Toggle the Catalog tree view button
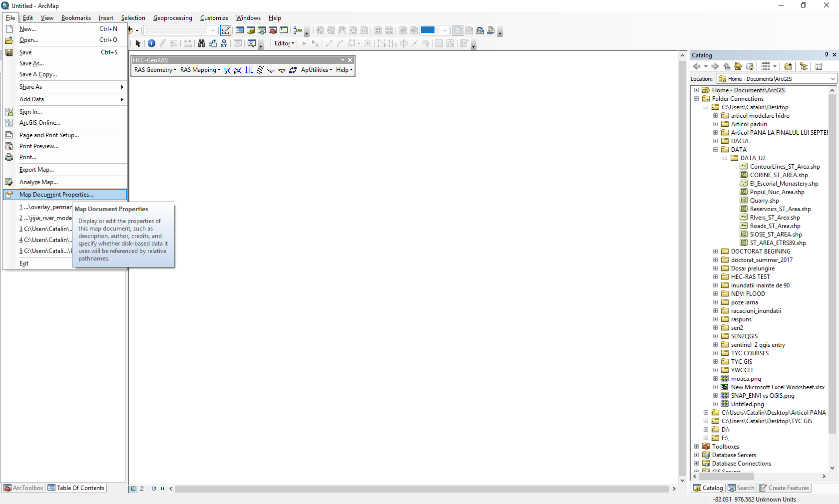 (x=804, y=66)
